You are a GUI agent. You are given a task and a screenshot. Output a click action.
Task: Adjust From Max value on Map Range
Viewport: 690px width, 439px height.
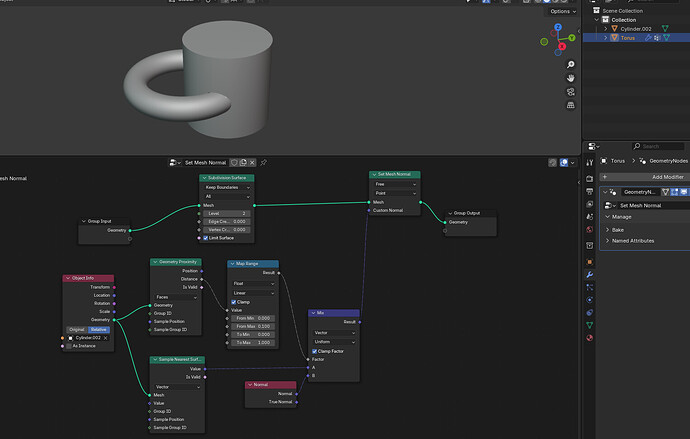click(x=253, y=327)
